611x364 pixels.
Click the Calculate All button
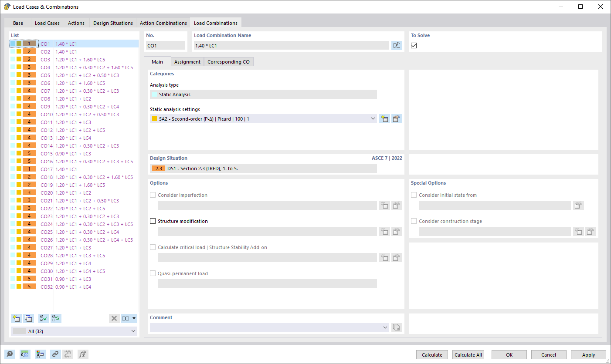(x=468, y=354)
